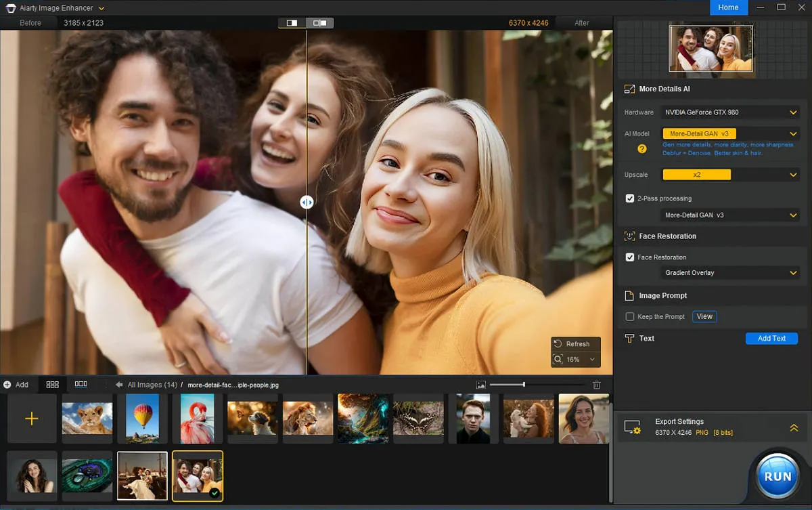Select the dark-haired woman portrait thumbnail
Image resolution: width=812 pixels, height=510 pixels.
coord(32,475)
